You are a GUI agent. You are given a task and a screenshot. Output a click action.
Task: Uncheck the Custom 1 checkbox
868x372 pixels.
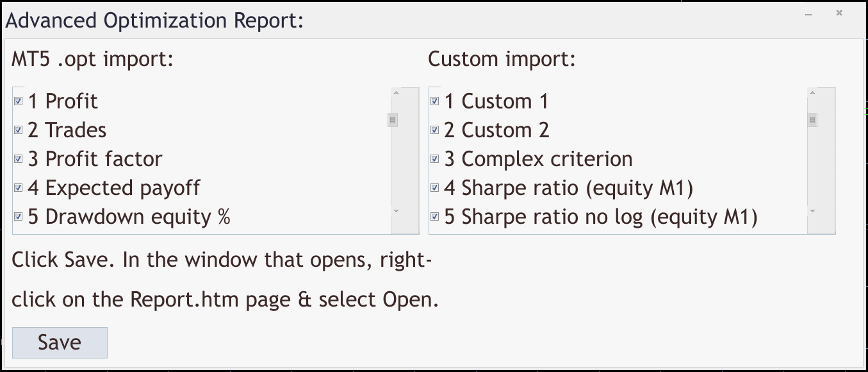435,101
